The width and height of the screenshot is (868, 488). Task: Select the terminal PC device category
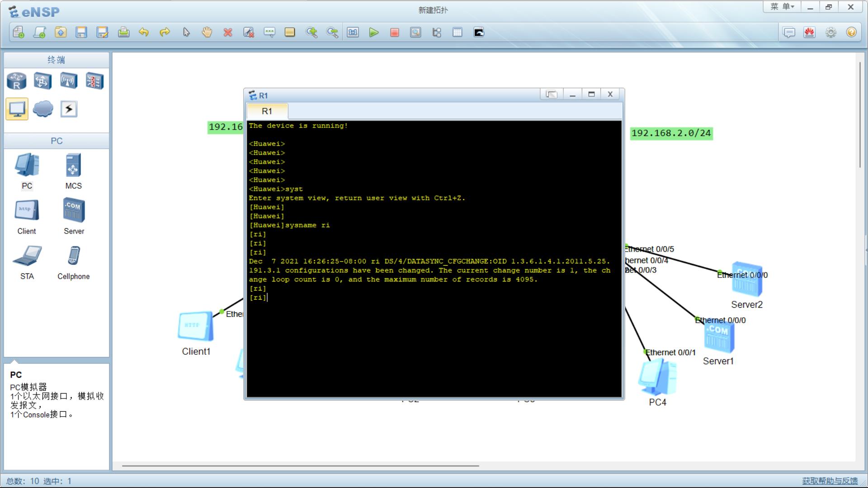(17, 109)
